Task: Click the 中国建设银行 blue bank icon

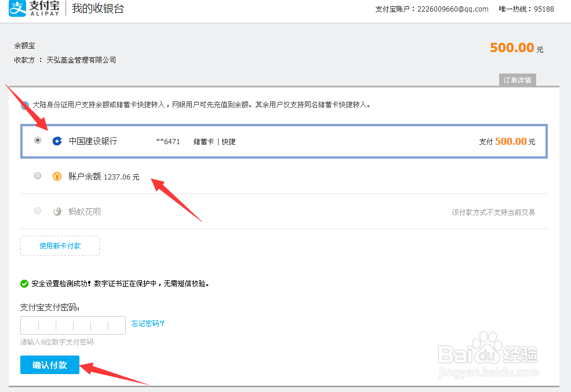Action: coord(56,141)
